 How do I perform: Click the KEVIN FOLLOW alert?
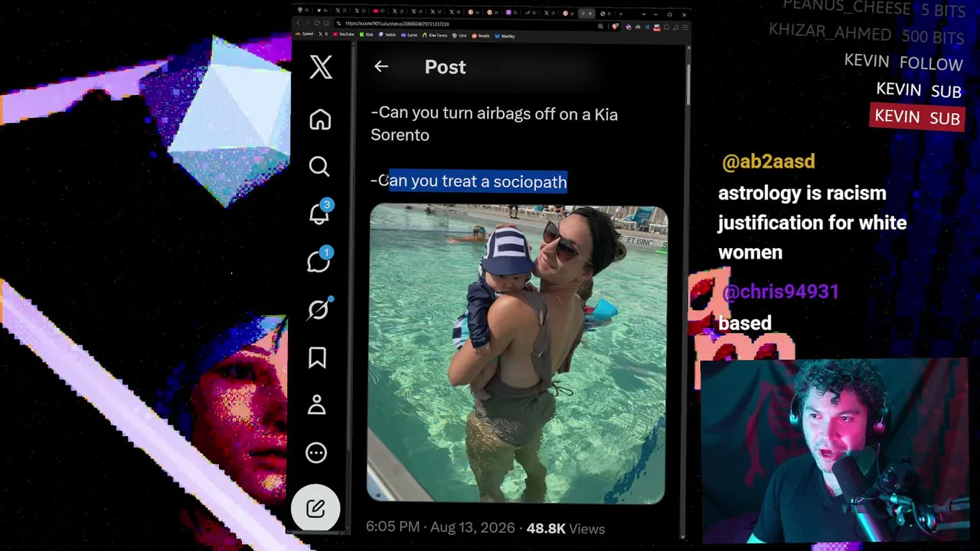(903, 62)
